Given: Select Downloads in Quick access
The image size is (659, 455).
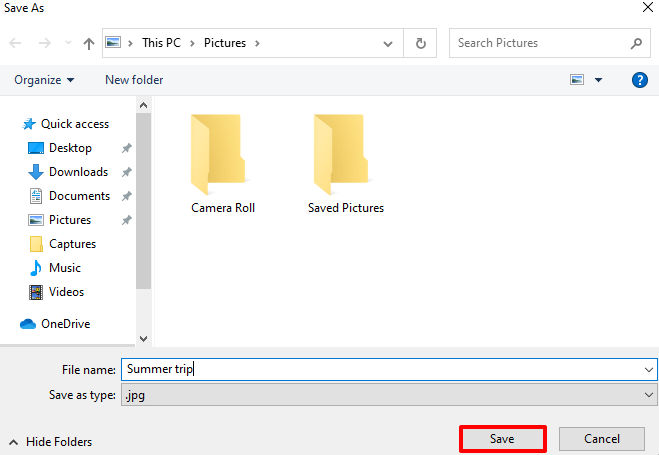Looking at the screenshot, I should coord(78,172).
